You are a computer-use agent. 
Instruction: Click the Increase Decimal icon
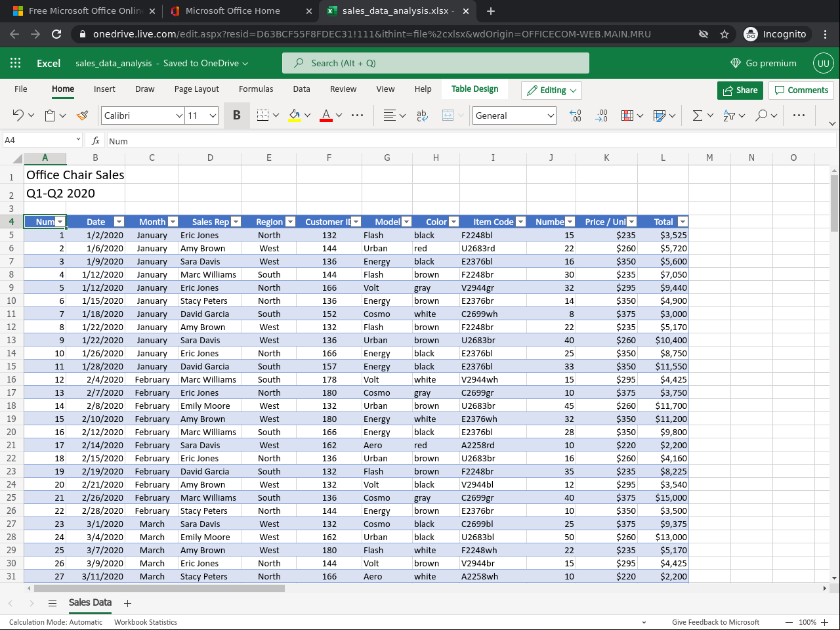(575, 115)
